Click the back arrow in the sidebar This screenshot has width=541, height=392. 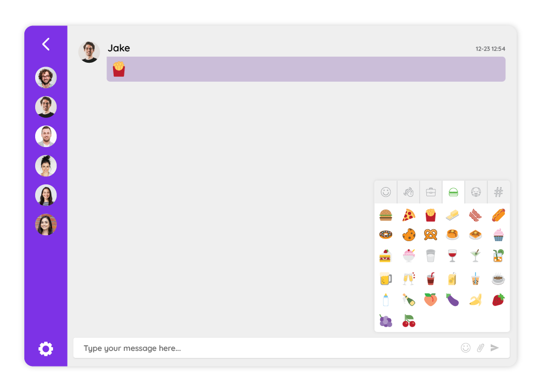46,44
